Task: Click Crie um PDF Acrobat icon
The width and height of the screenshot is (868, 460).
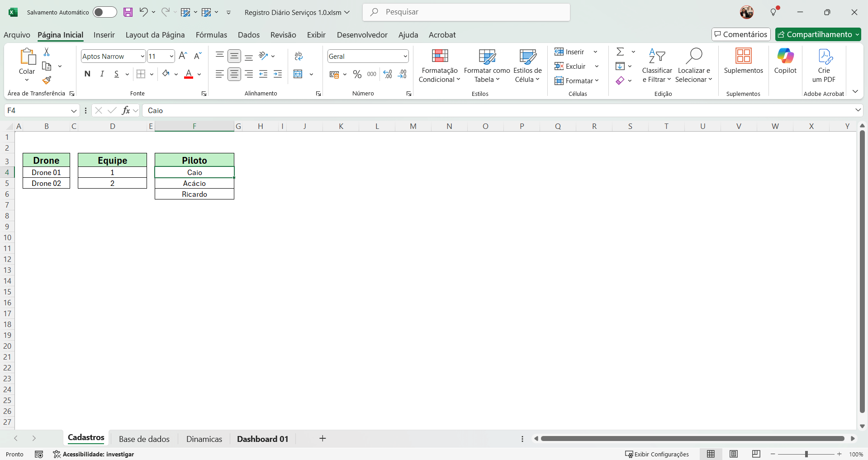Action: 824,66
